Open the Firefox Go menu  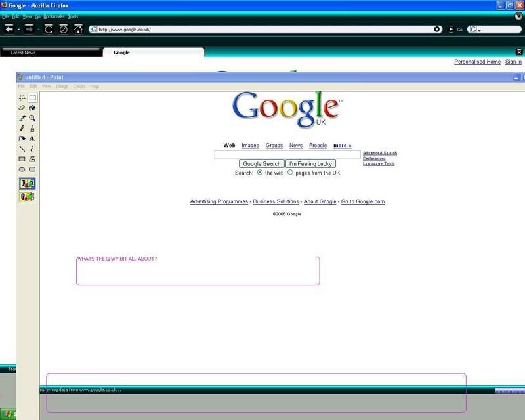[x=37, y=16]
